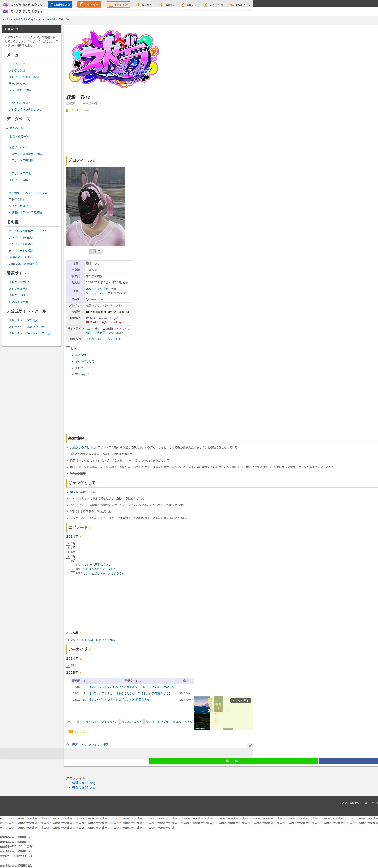Click the 編集する pencil icon

tap(183, 5)
